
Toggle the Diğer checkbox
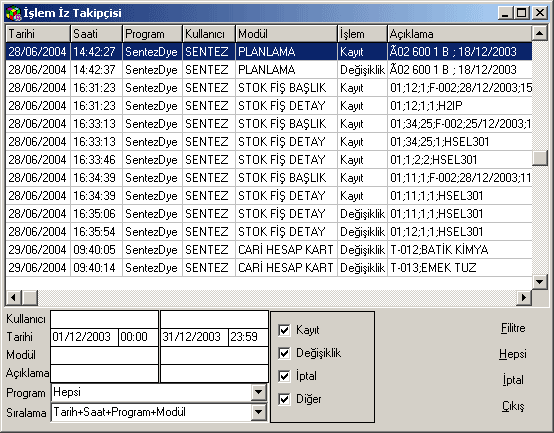[x=284, y=399]
